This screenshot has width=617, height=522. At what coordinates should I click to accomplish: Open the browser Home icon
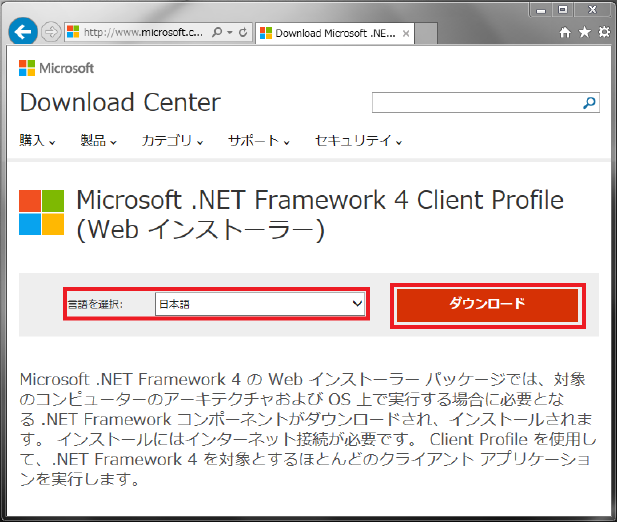tap(565, 32)
